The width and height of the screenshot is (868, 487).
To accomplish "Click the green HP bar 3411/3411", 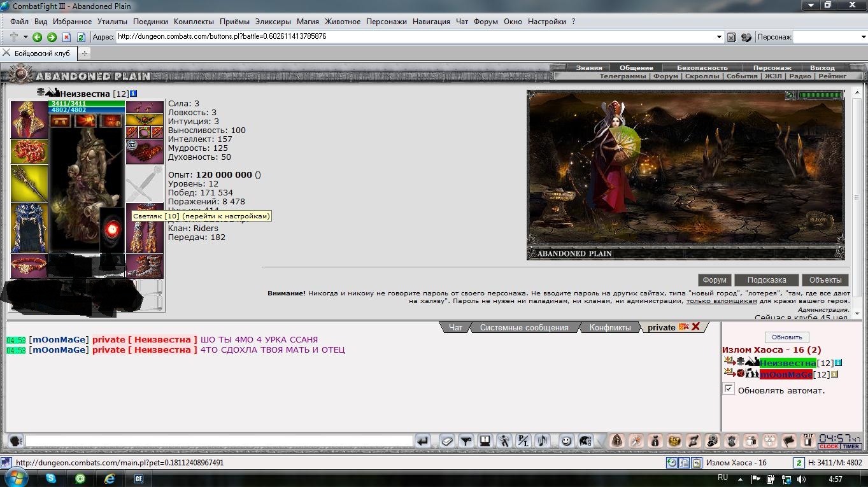I will click(x=87, y=103).
